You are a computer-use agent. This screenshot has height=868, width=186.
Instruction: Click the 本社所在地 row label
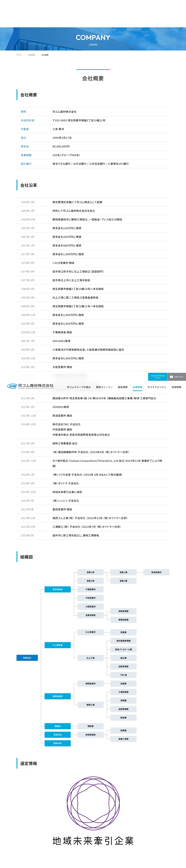click(27, 120)
